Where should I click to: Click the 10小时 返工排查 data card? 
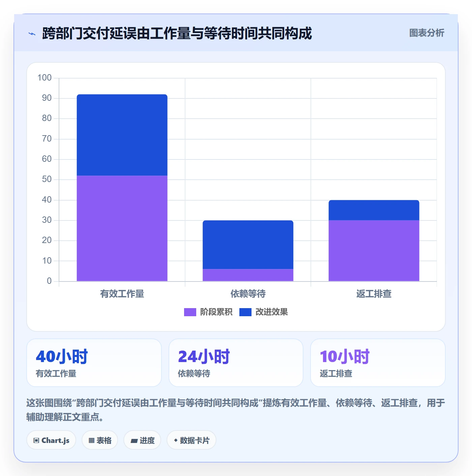(378, 363)
